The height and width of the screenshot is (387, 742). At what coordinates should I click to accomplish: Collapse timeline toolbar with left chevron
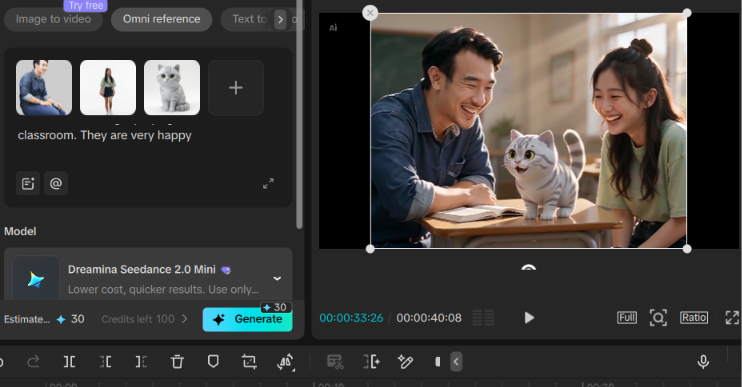point(456,362)
